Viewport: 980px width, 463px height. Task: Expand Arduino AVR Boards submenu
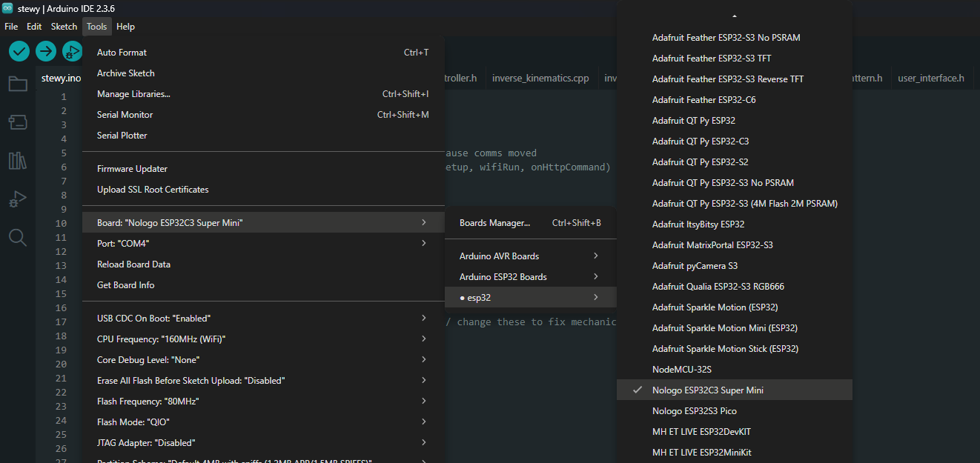click(x=531, y=256)
